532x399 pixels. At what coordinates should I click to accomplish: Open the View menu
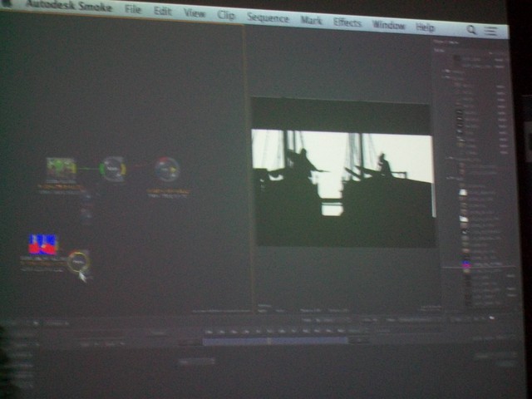[x=194, y=13]
